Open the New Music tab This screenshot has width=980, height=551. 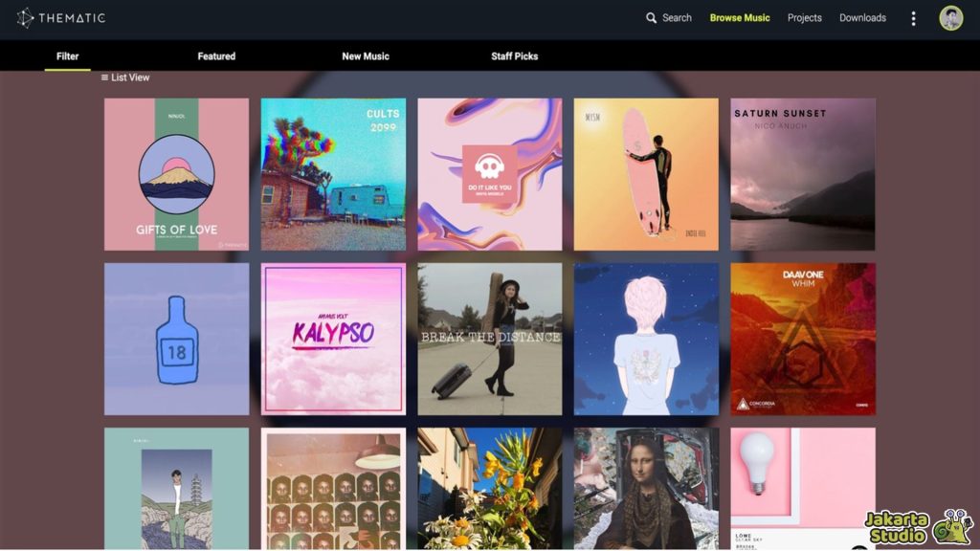coord(365,56)
